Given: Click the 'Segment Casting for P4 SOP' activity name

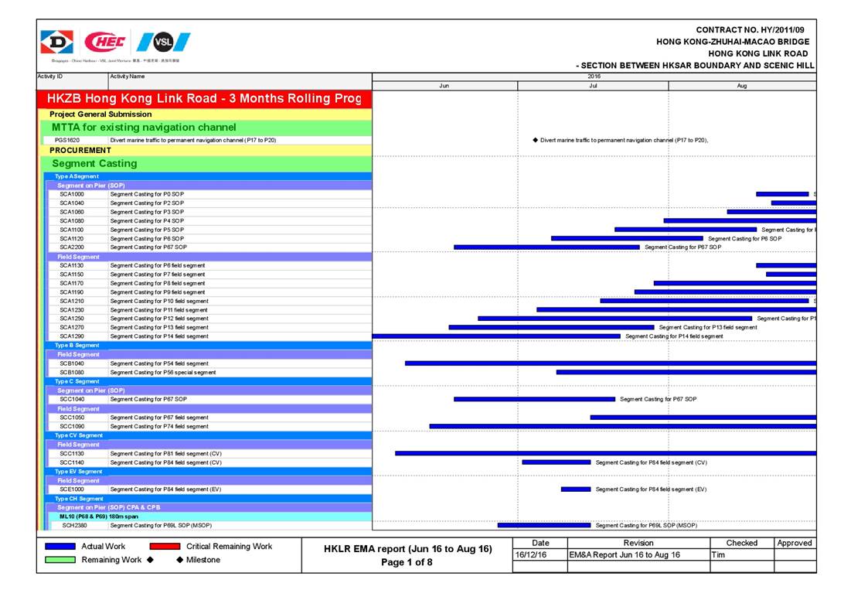Looking at the screenshot, I should [147, 221].
